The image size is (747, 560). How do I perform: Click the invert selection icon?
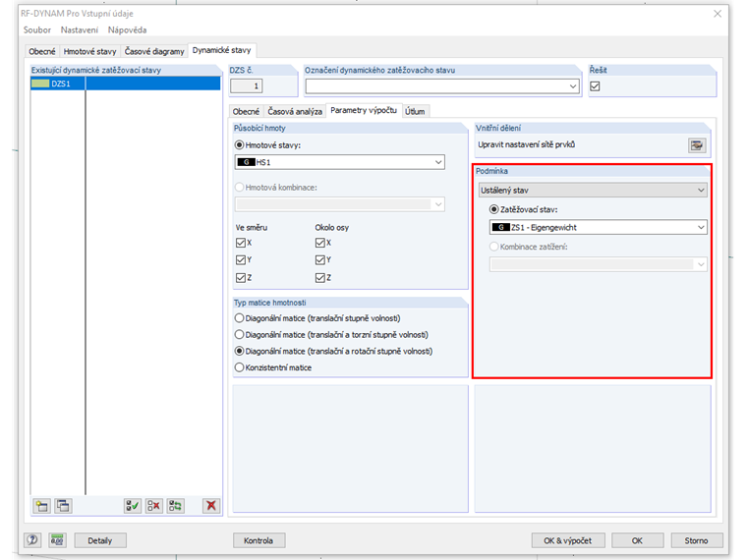pos(175,506)
